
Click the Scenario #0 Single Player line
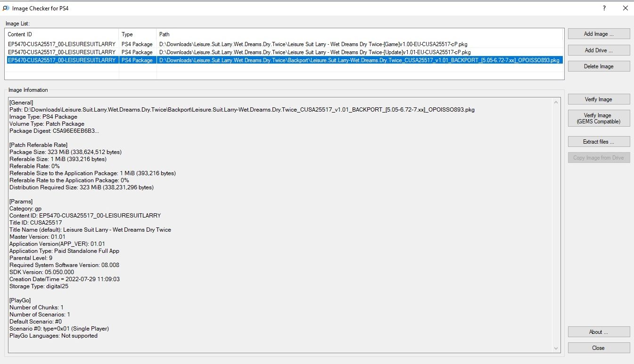coord(59,329)
